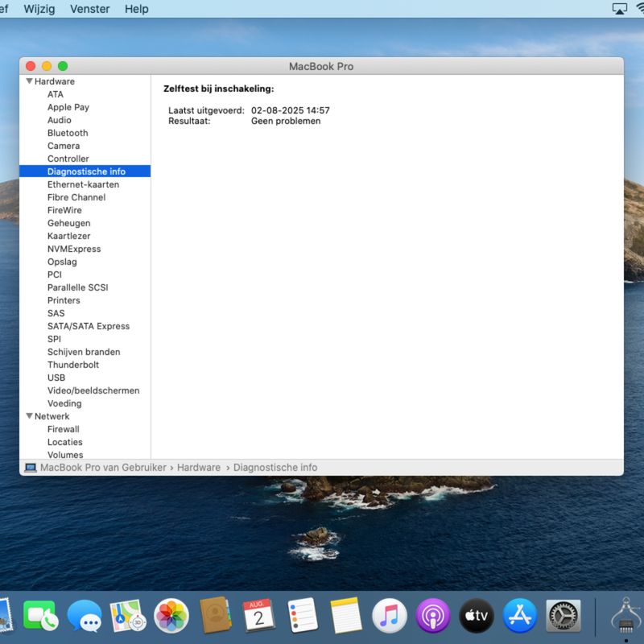Click the MacBook Pro computer icon in path bar

pyautogui.click(x=31, y=468)
